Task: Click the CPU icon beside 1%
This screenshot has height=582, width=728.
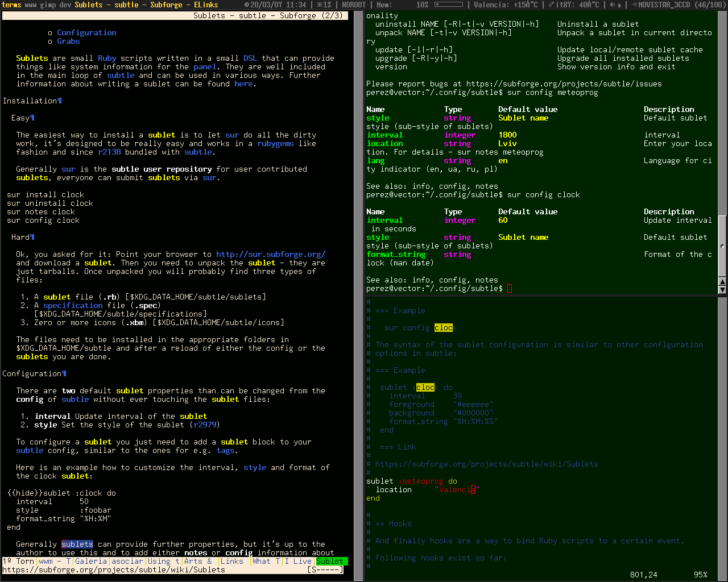Action: click(x=320, y=5)
